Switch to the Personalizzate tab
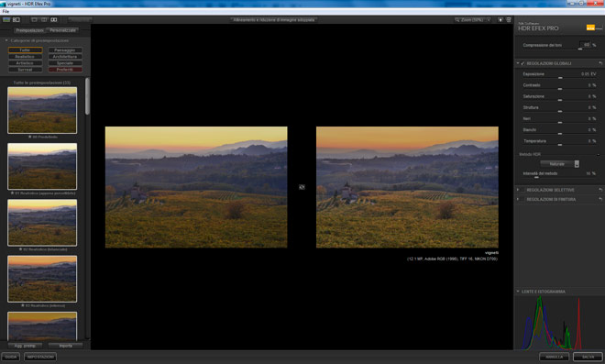Screen dimensions: 605x364 point(63,30)
